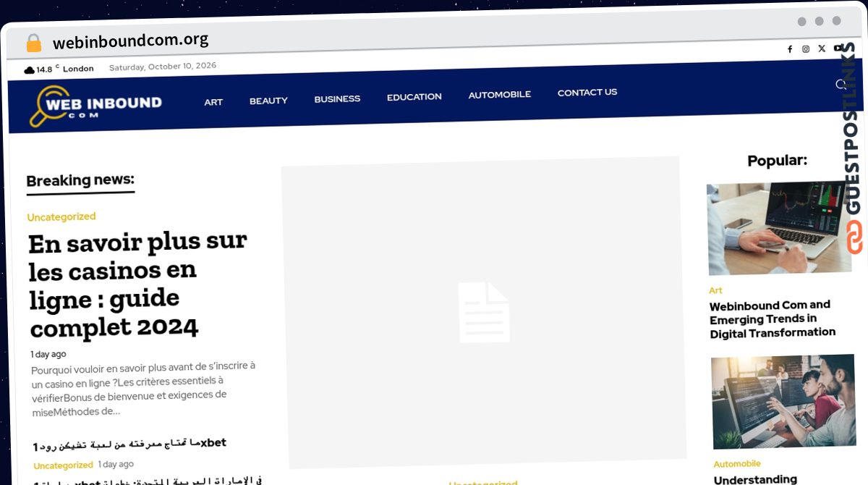Image resolution: width=868 pixels, height=485 pixels.
Task: Open the X (Twitter) social icon
Action: (822, 48)
